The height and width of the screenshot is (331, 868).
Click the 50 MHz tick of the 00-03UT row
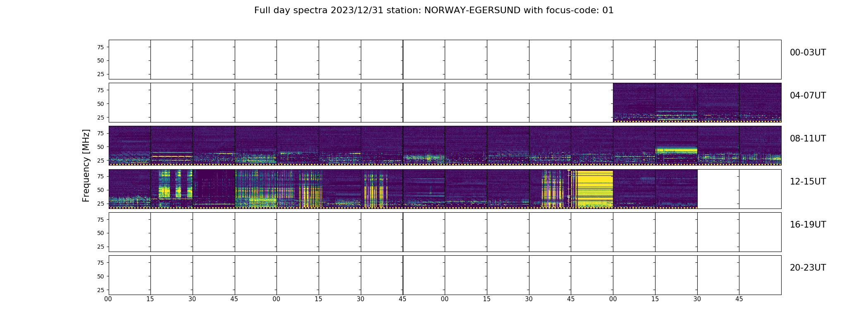click(x=100, y=60)
